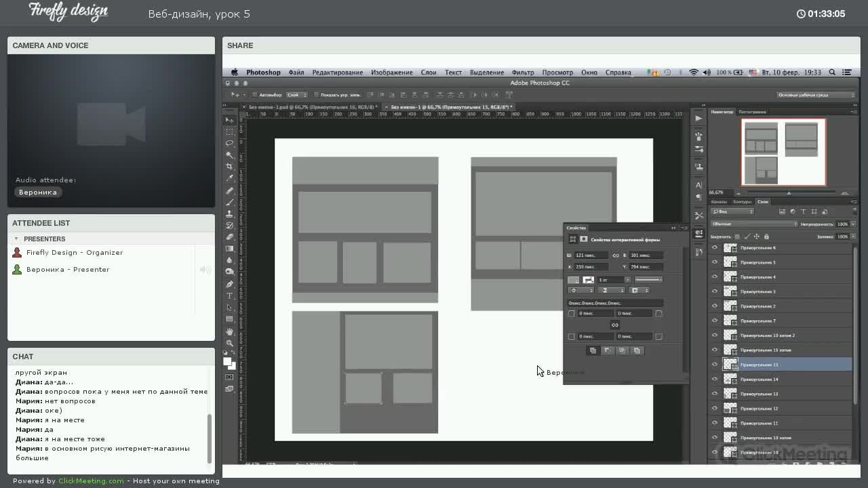This screenshot has width=868, height=488.
Task: Open the Редактирование menu
Action: pos(338,73)
